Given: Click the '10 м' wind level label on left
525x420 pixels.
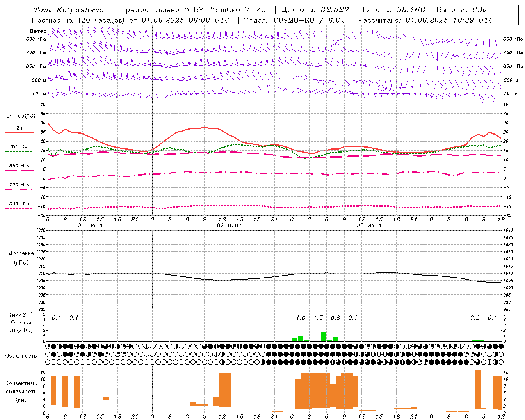Looking at the screenshot, I should [x=40, y=94].
